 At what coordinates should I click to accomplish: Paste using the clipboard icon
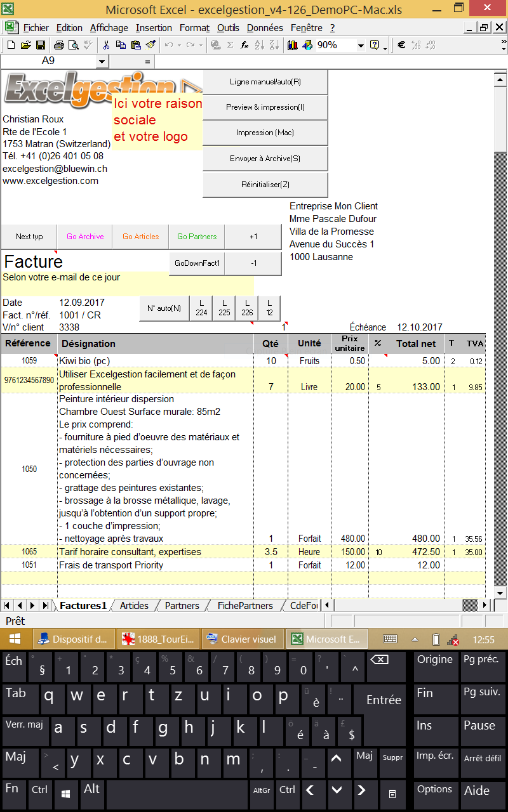point(135,45)
